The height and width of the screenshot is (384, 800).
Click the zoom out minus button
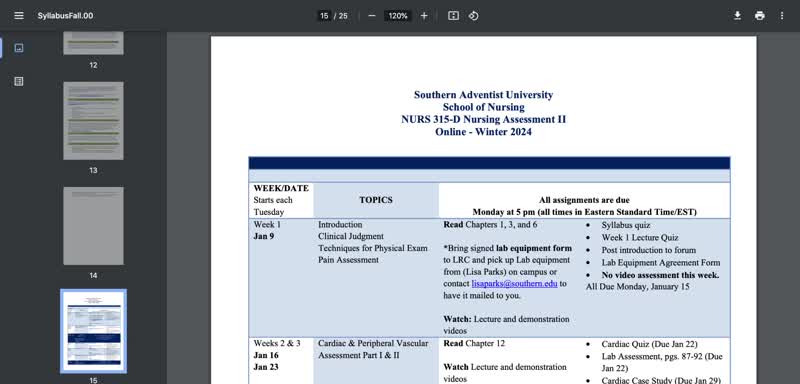tap(372, 16)
